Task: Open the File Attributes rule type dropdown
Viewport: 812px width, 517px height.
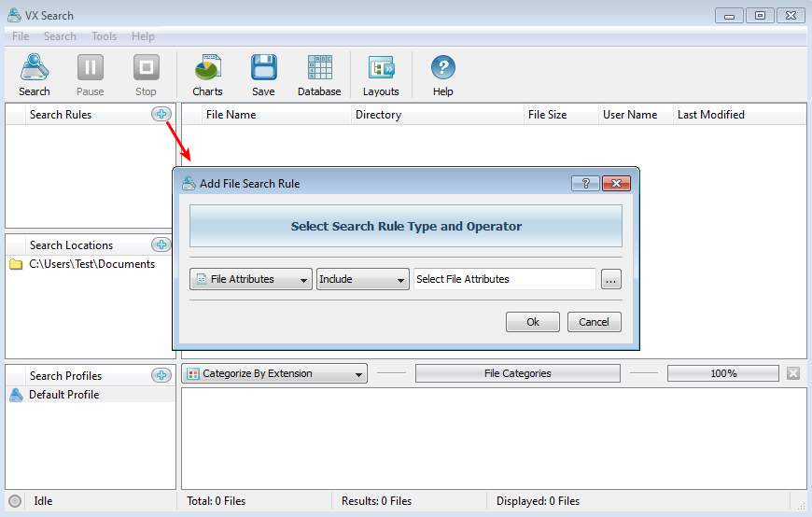Action: (251, 279)
